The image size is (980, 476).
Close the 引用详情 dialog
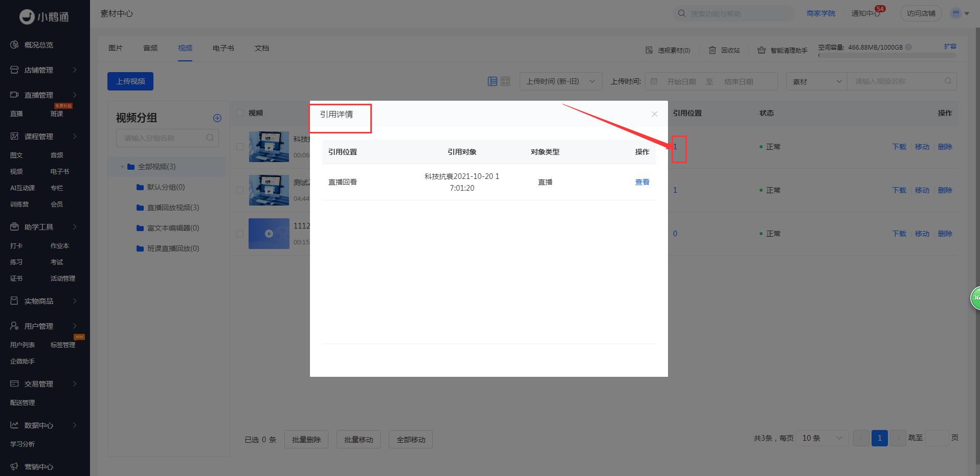click(654, 114)
